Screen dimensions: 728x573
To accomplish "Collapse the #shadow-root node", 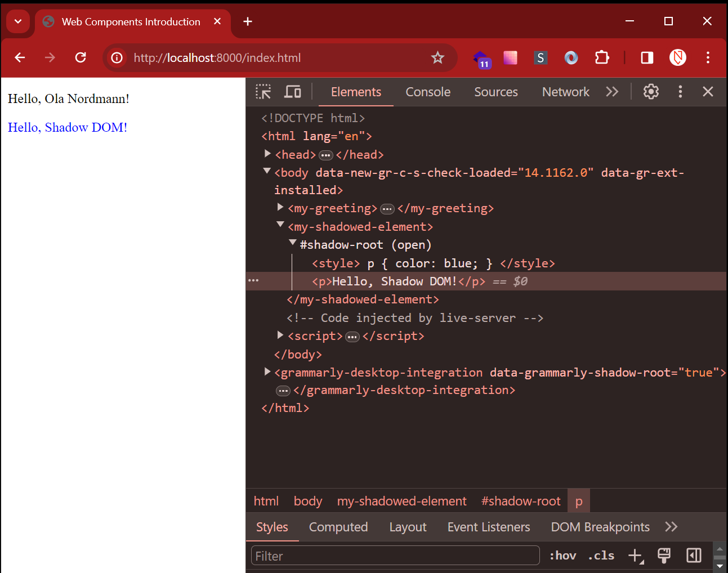I will click(x=292, y=243).
